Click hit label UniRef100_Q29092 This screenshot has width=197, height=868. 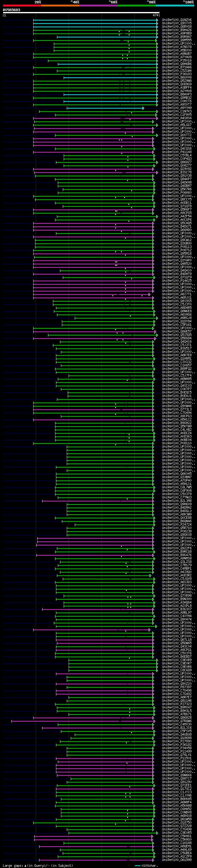(x=176, y=169)
